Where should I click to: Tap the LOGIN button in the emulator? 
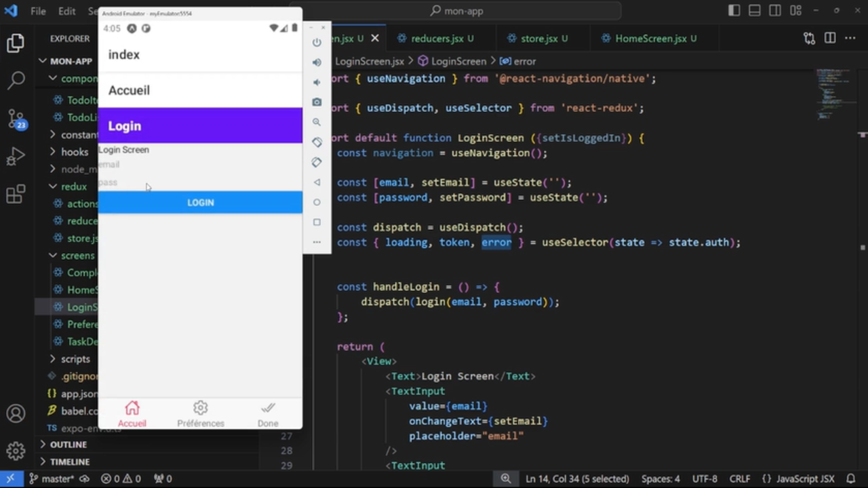pyautogui.click(x=200, y=202)
